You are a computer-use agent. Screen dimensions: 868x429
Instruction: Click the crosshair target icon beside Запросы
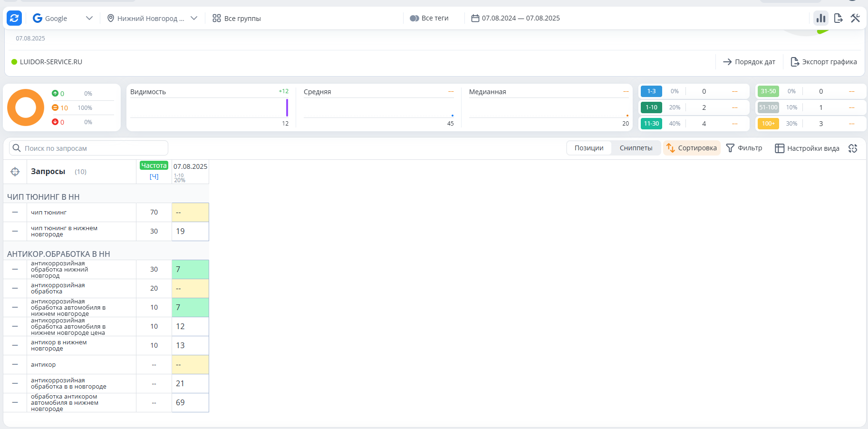[15, 172]
